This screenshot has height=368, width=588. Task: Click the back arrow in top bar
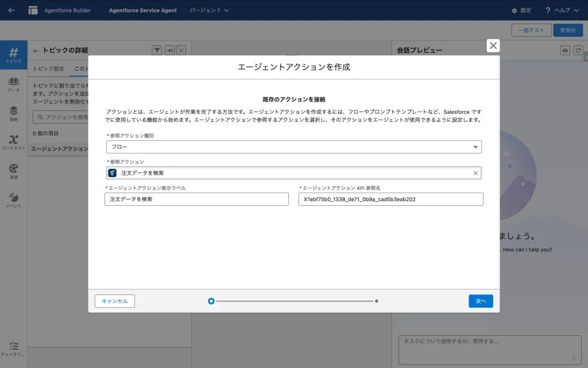tap(11, 10)
